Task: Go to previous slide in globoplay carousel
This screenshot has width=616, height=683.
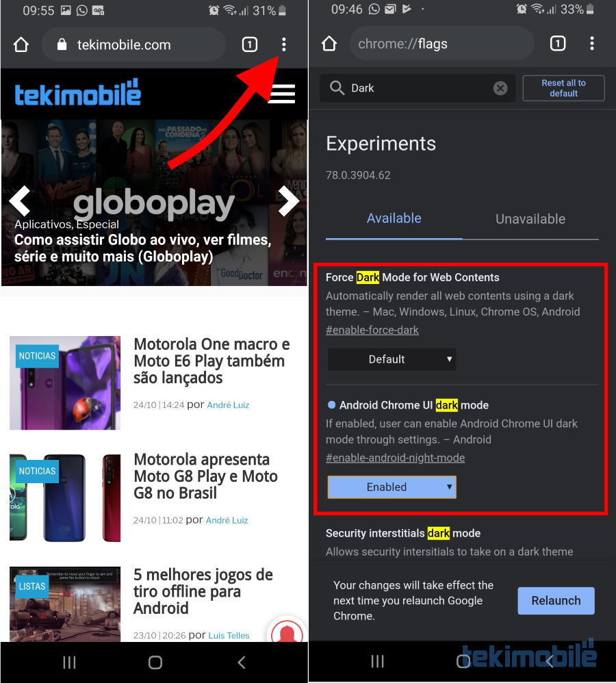Action: tap(20, 201)
